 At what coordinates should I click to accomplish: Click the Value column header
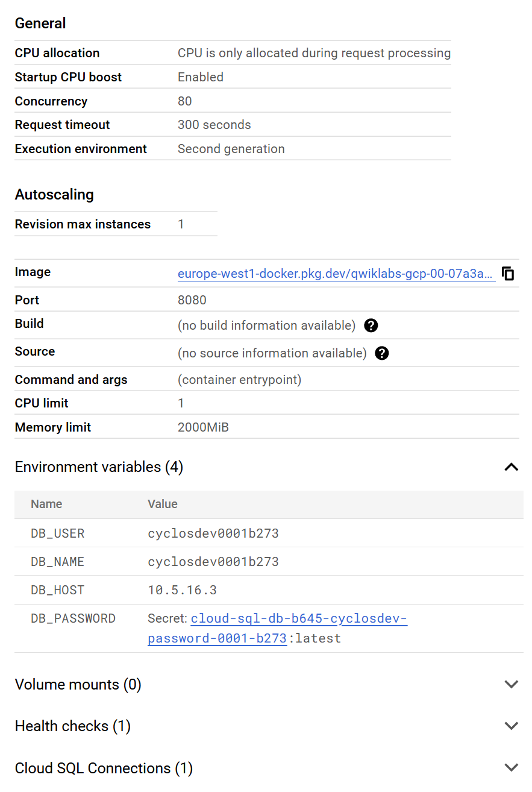[x=163, y=504]
